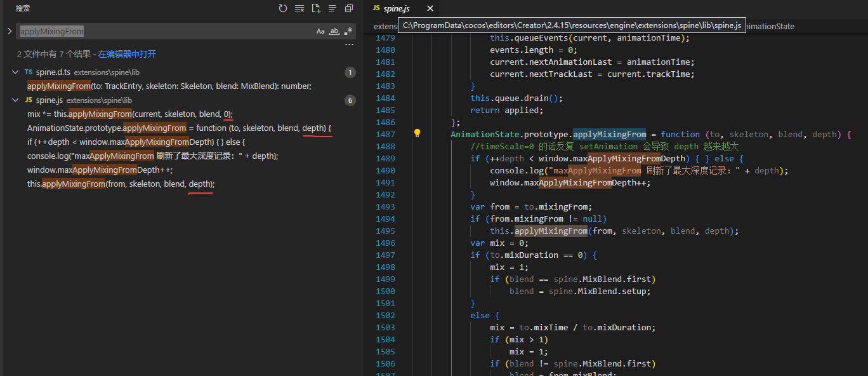The width and height of the screenshot is (868, 376).
Task: Select the spine.d.ts applyMixingFrom result
Action: (169, 86)
